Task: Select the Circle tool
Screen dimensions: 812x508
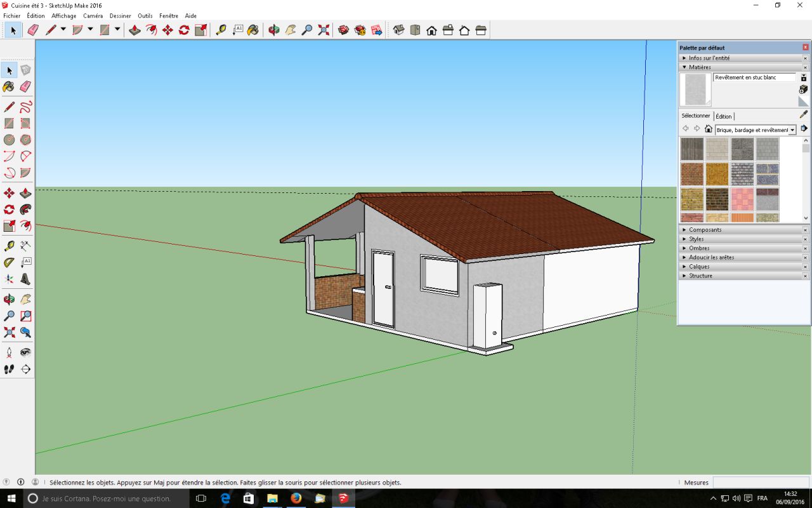Action: [x=9, y=140]
